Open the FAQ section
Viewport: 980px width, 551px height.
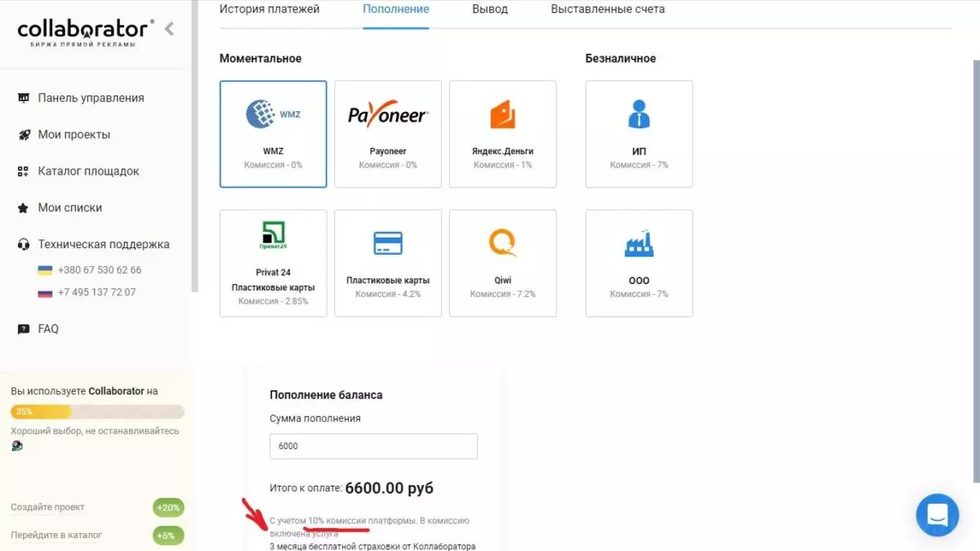click(x=48, y=329)
